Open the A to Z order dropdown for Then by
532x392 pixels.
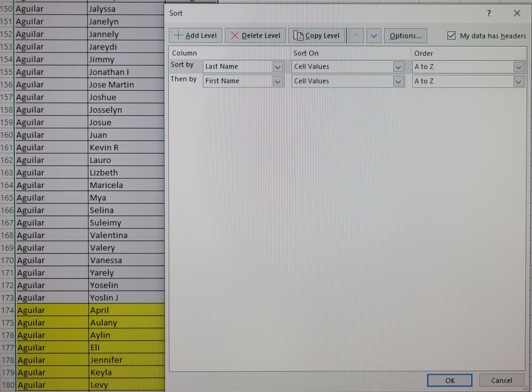[518, 82]
